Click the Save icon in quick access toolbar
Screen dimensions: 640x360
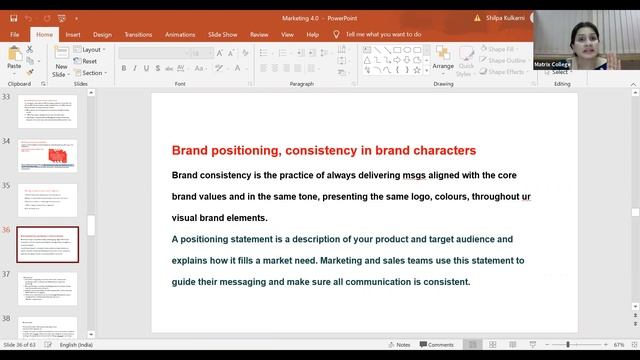[x=14, y=18]
